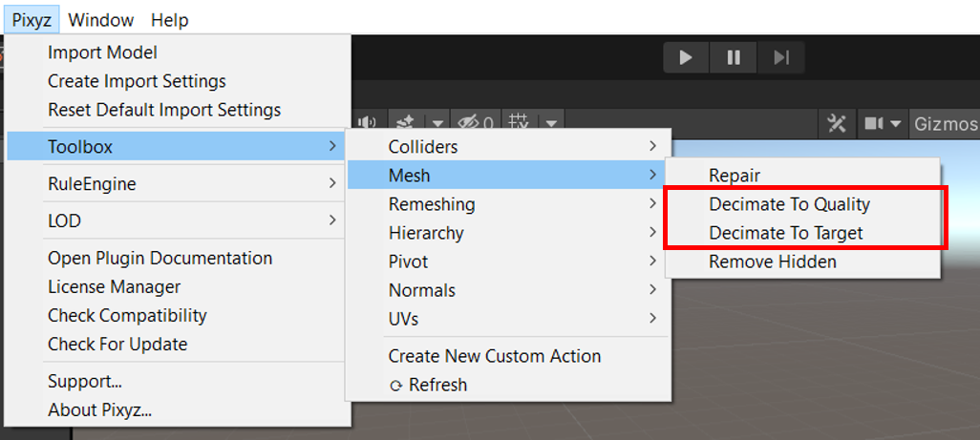
Task: Click the Pause button
Action: pos(734,57)
